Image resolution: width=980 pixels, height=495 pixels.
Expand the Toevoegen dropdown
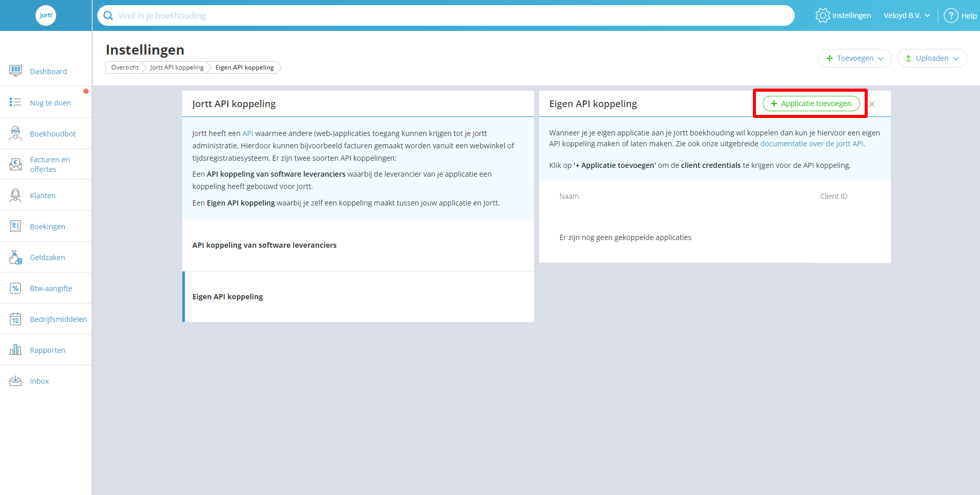[x=855, y=58]
